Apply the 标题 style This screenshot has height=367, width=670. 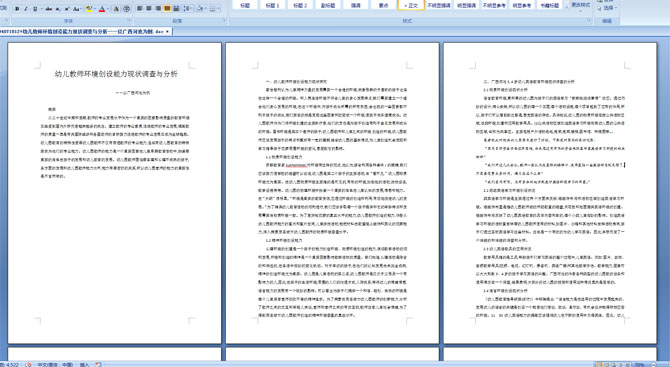[x=245, y=5]
